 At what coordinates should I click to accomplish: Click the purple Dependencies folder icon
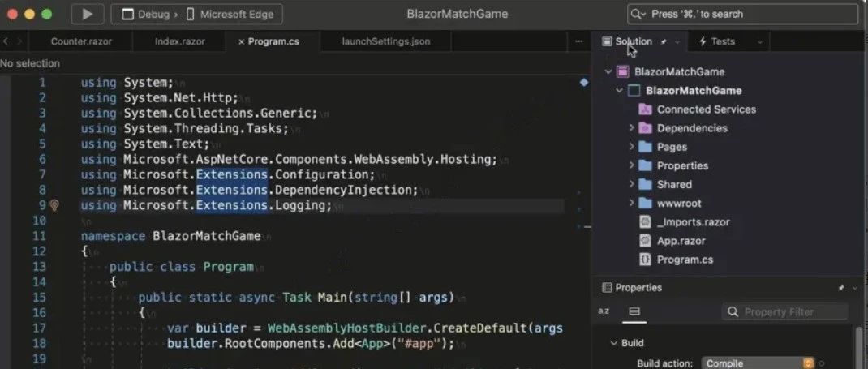pyautogui.click(x=645, y=128)
